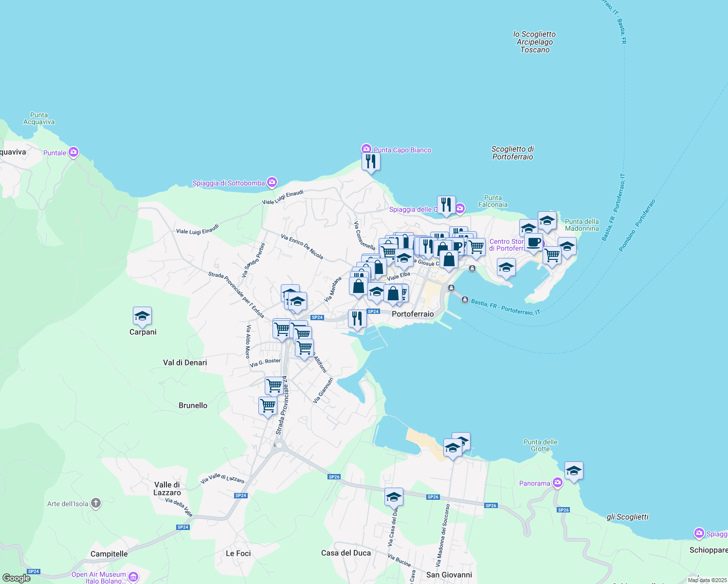Click the school marker below Punta della Madonnina
The height and width of the screenshot is (584, 728).
tap(567, 247)
